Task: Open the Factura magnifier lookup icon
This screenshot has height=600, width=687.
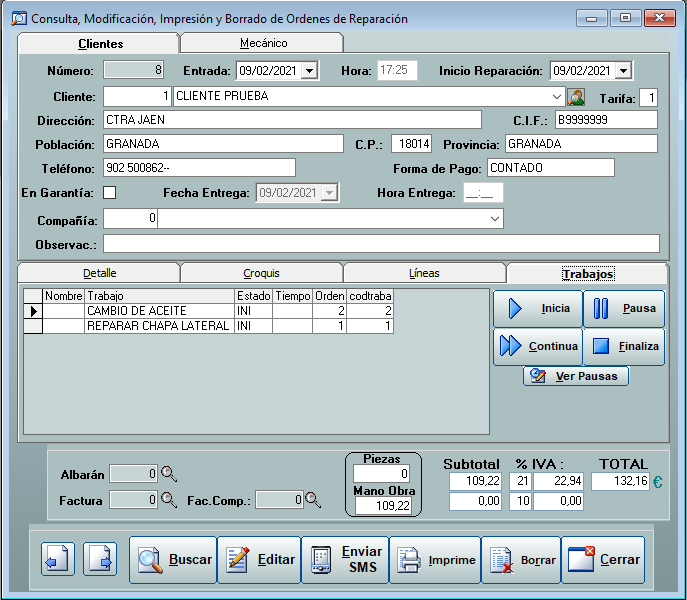Action: (x=169, y=500)
